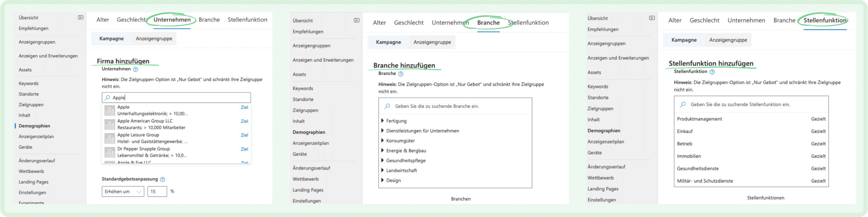The width and height of the screenshot is (868, 217).
Task: Select Unternehmen tab in left panel
Action: click(x=172, y=20)
